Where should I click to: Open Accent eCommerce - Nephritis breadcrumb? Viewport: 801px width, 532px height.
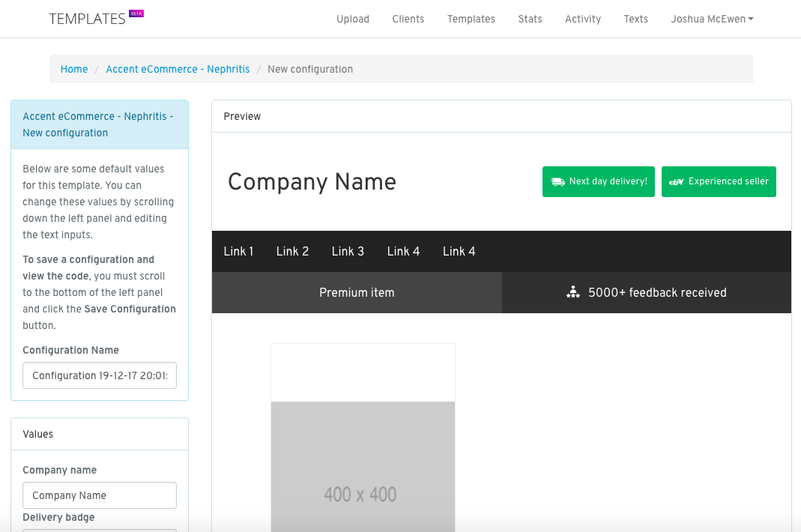coord(178,69)
